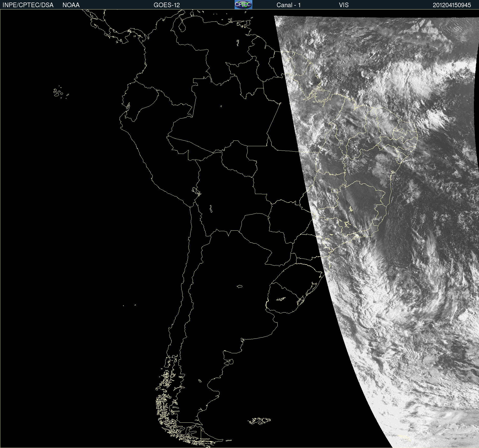This screenshot has width=479, height=448.
Task: Click the Canal - 1 label
Action: coord(288,5)
